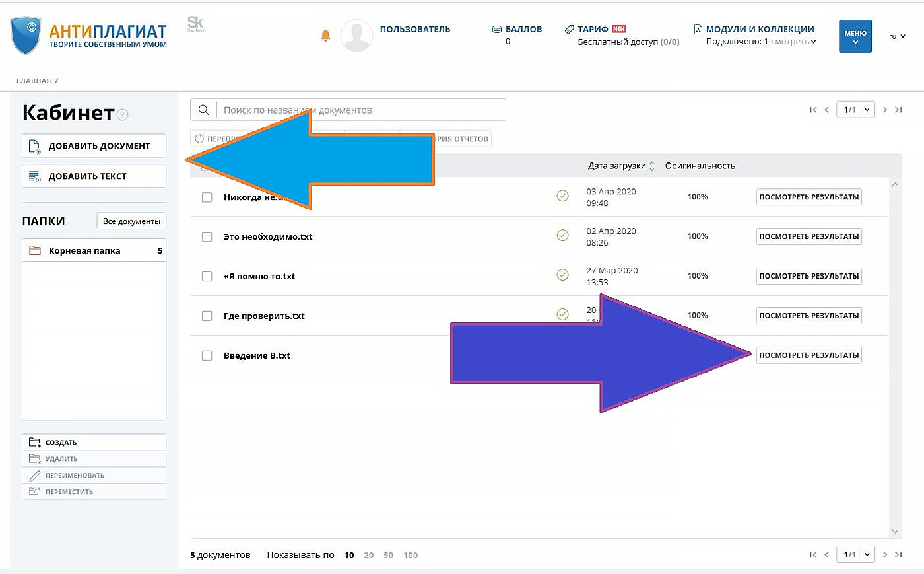
Task: Open document Где проверить.txt
Action: [264, 316]
